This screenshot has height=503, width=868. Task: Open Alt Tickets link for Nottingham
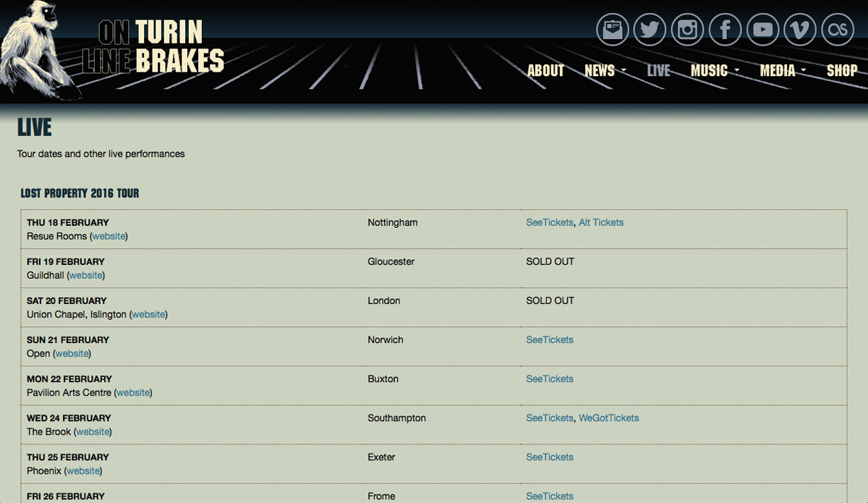click(601, 222)
